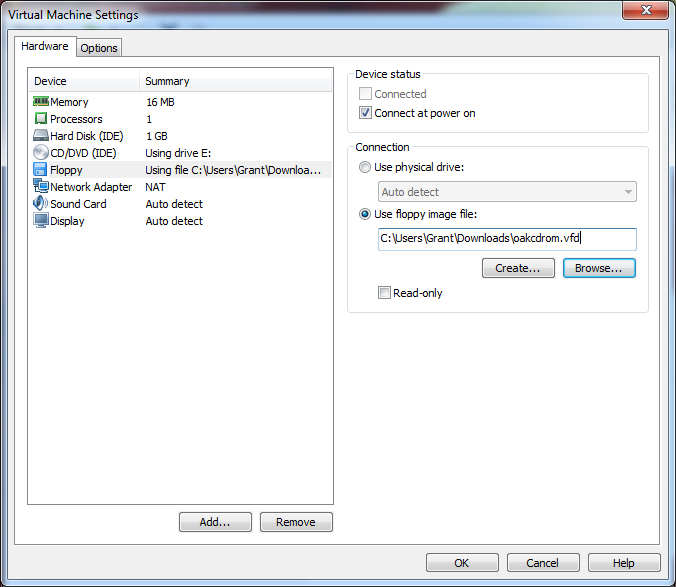Enable the Read-only checkbox
The height and width of the screenshot is (587, 676).
pos(384,293)
